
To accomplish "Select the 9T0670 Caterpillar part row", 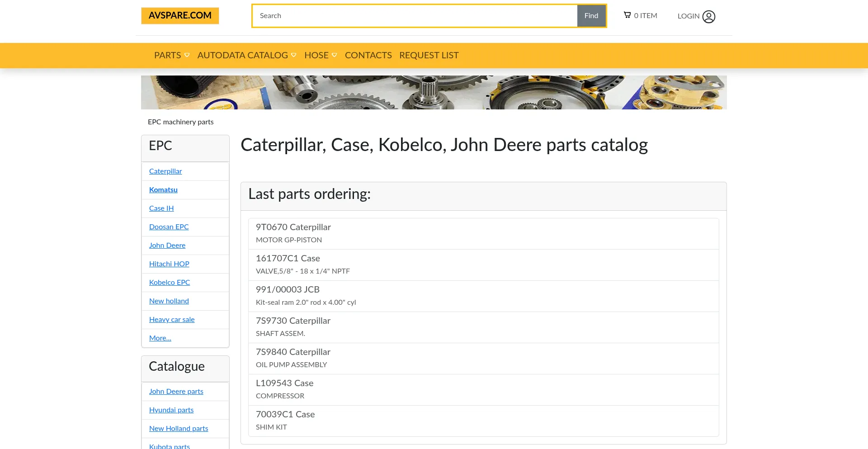I will coord(484,234).
